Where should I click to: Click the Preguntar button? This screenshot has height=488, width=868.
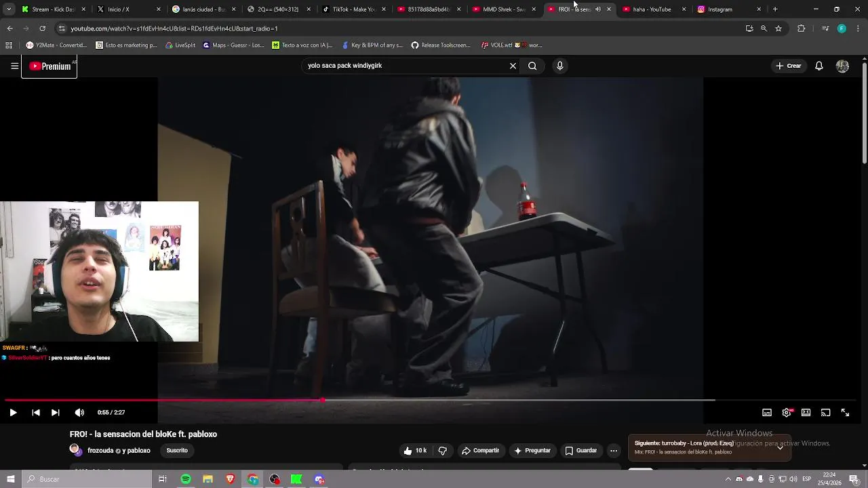[x=532, y=451]
